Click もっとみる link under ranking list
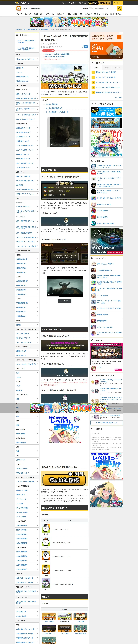 coord(118,97)
